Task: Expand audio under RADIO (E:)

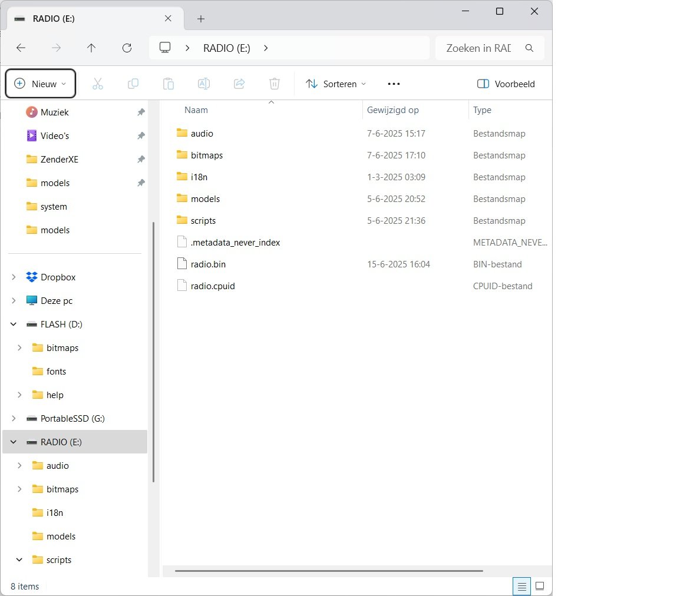Action: point(19,466)
